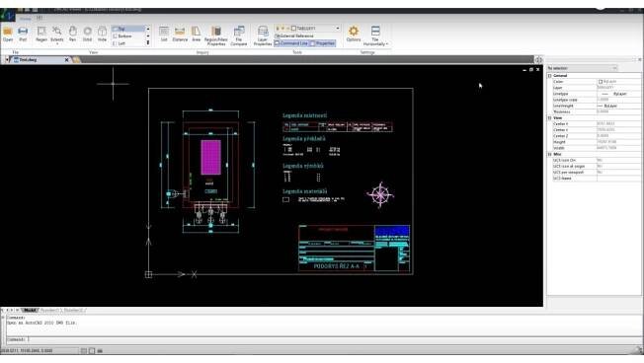The width and height of the screenshot is (644, 363).
Task: Toggle the Command Line panel button
Action: coord(291,43)
